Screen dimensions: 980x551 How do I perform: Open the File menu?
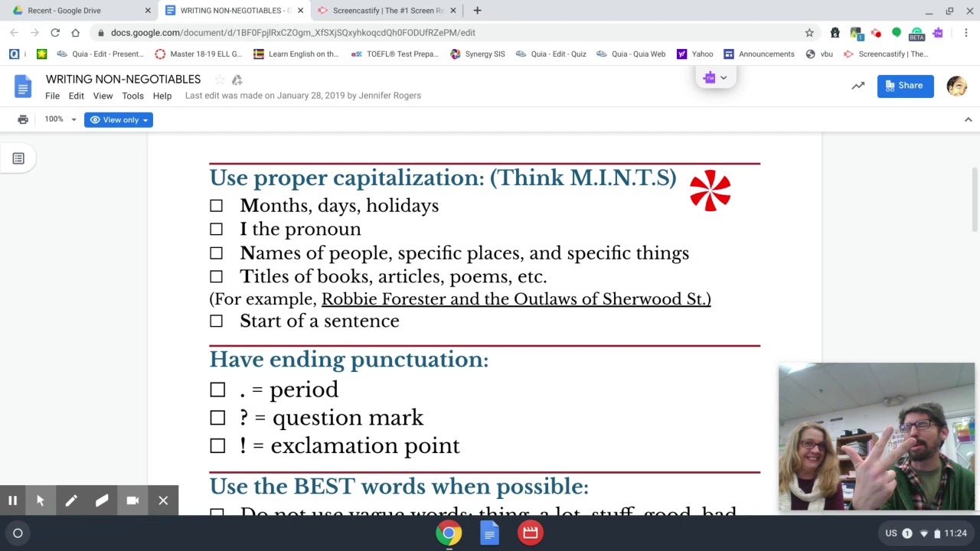(x=52, y=96)
